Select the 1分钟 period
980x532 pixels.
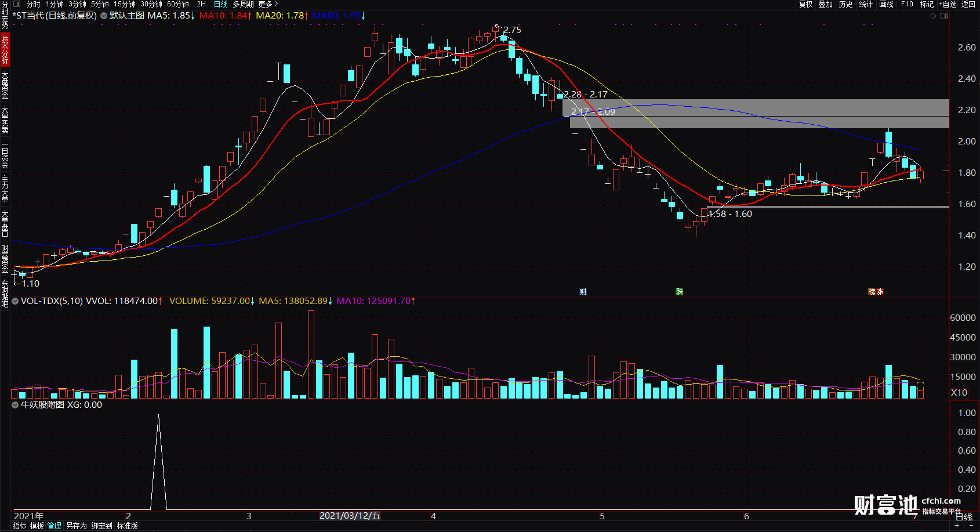coord(55,4)
